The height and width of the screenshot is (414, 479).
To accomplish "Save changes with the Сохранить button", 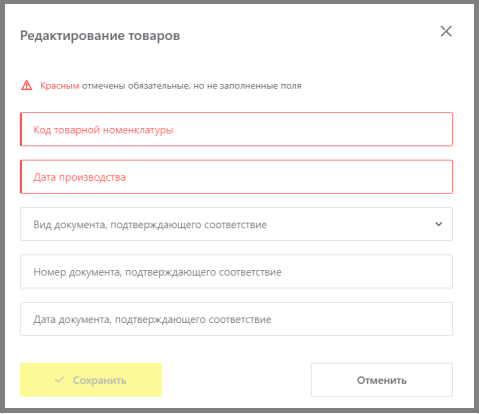I will [x=91, y=380].
